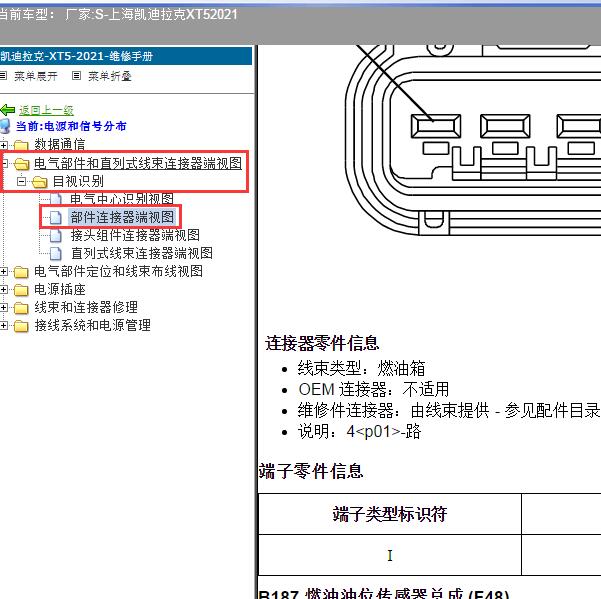Click the 接线系统和电源管理 folder icon

point(21,326)
